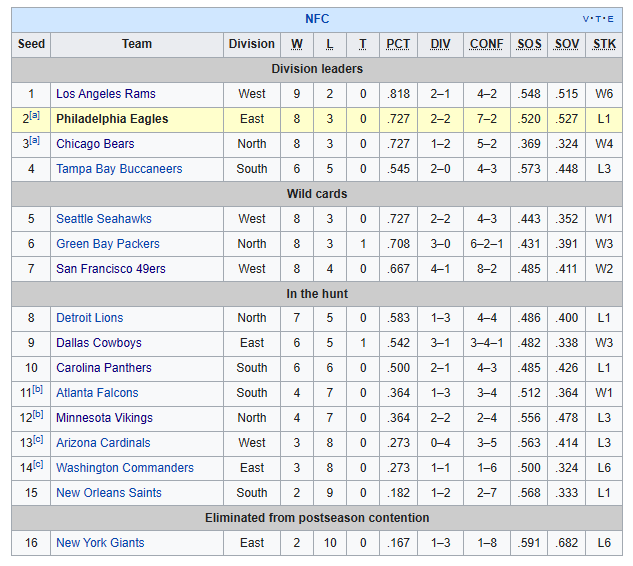Click the Seed column header
Image resolution: width=633 pixels, height=566 pixels.
31,44
